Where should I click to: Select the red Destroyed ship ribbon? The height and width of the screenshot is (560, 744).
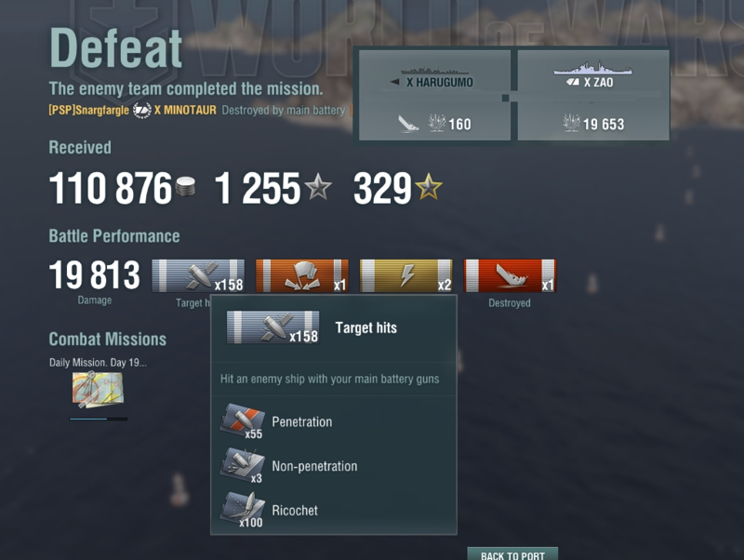point(510,275)
